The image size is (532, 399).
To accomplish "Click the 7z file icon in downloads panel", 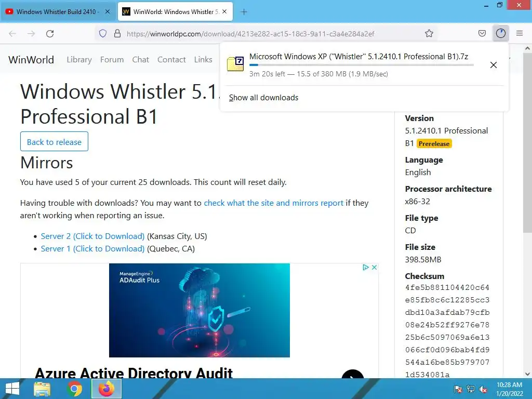I will 235,63.
